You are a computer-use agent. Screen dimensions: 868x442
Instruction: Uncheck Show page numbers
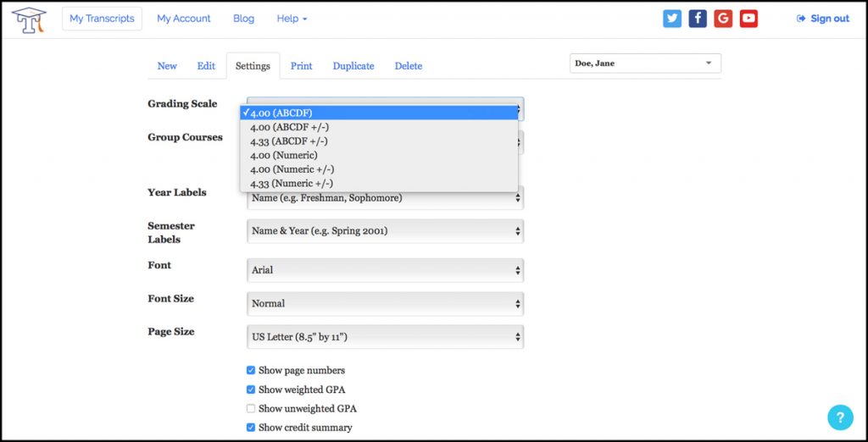pos(251,370)
